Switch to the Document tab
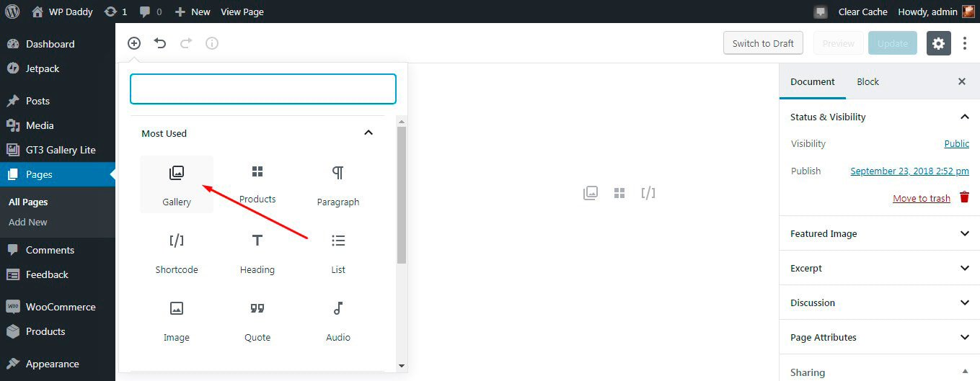 813,81
